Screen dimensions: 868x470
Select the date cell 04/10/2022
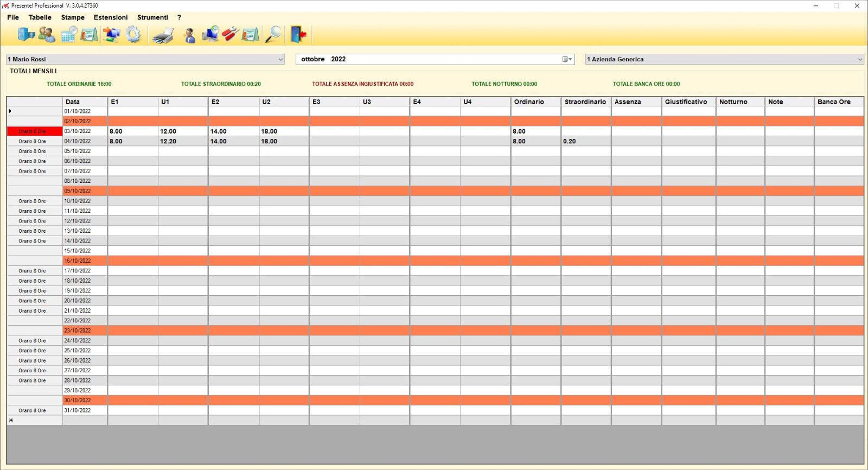click(x=85, y=141)
